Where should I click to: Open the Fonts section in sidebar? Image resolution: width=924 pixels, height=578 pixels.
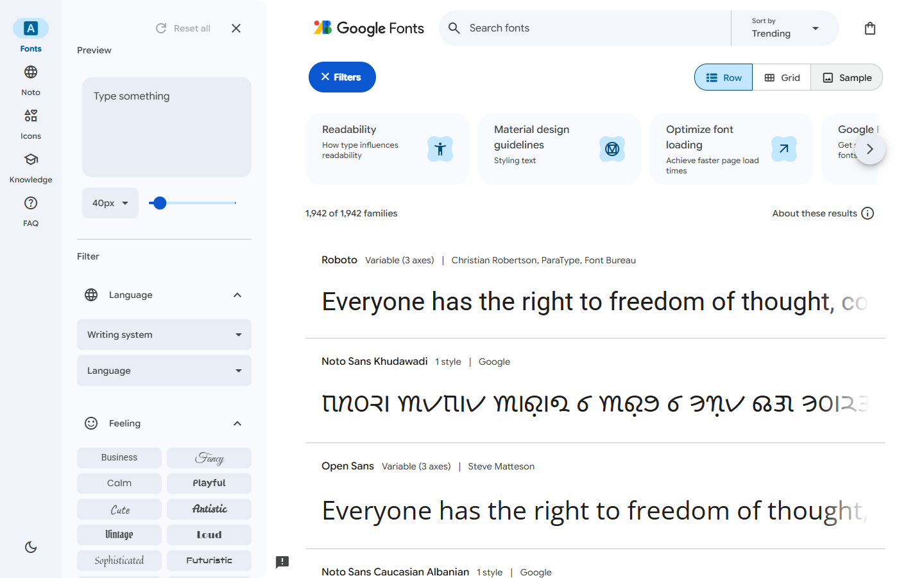pyautogui.click(x=31, y=36)
